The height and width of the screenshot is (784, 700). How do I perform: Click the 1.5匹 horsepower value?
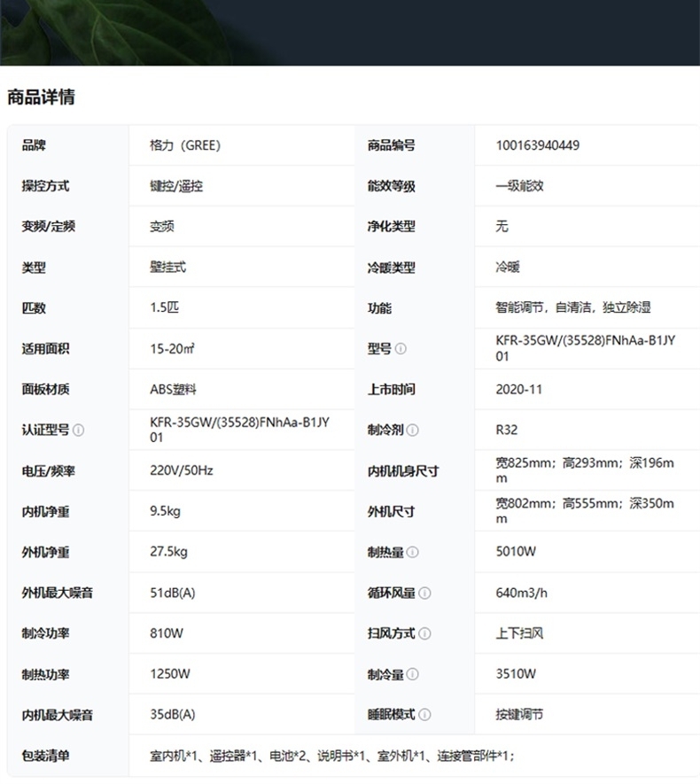[x=165, y=308]
